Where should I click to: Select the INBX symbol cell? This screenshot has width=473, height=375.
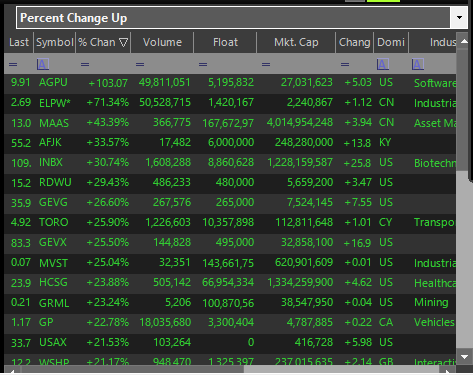pyautogui.click(x=51, y=163)
